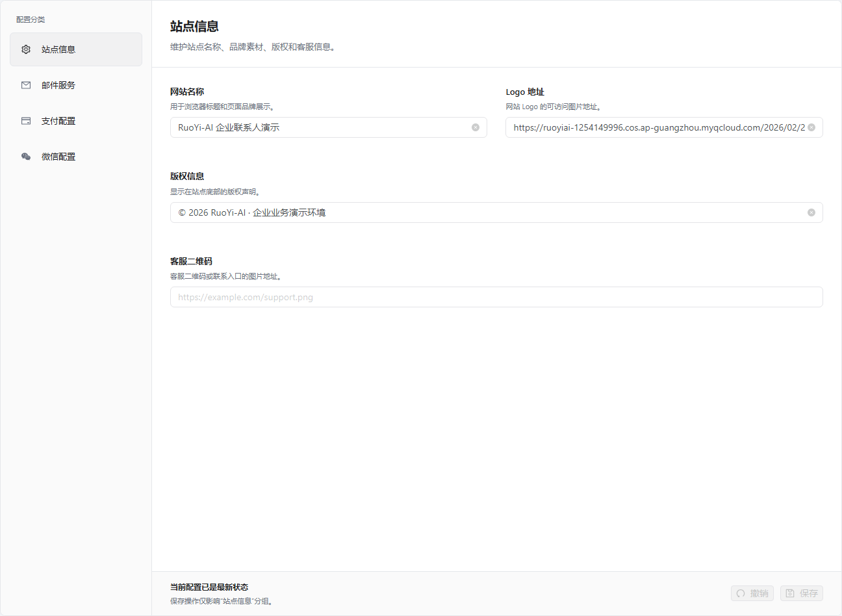Image resolution: width=842 pixels, height=616 pixels.
Task: Click the hint 网站 Logo 的可访问图片地址
Action: click(x=554, y=107)
